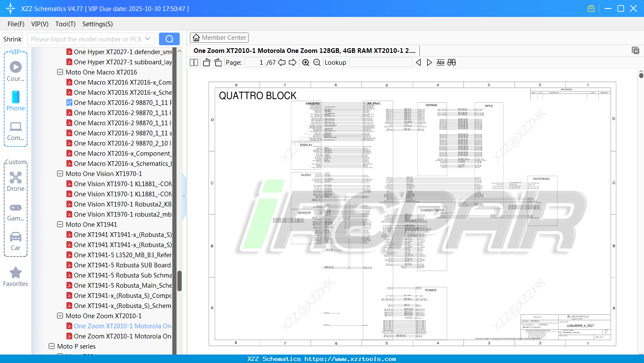Click the yellow VIP icon in title bar

coord(591,8)
